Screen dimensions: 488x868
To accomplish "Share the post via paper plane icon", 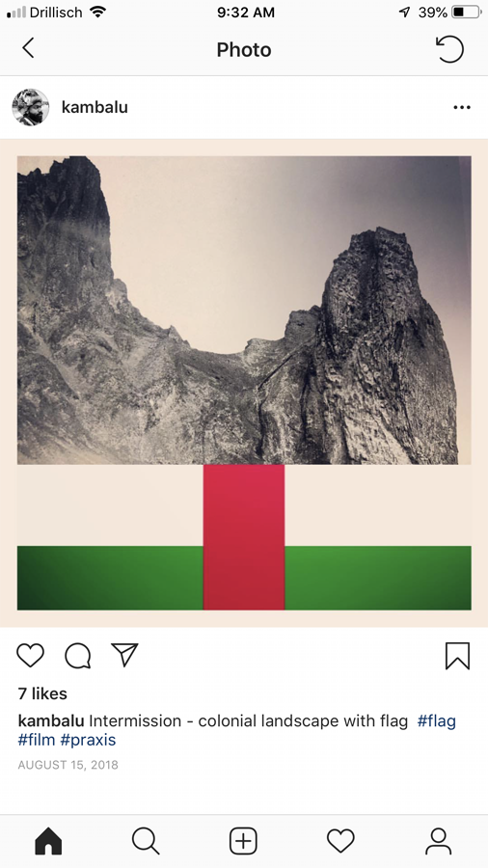I will [x=124, y=655].
